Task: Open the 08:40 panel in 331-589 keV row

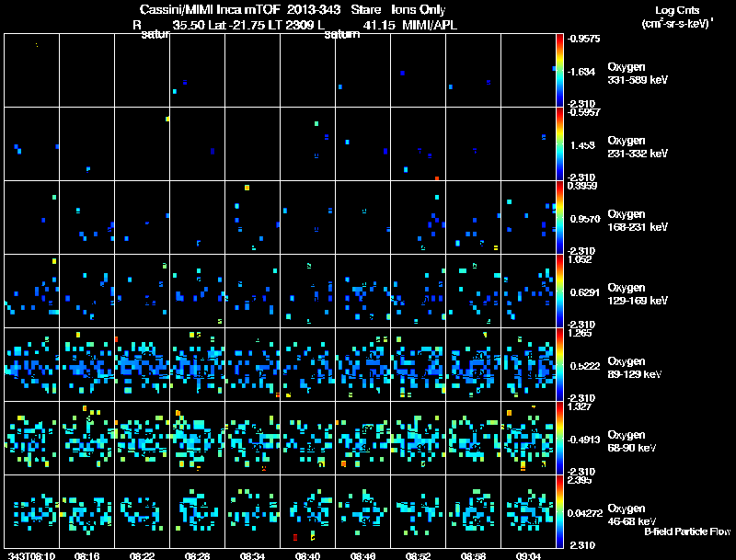Action: point(307,70)
